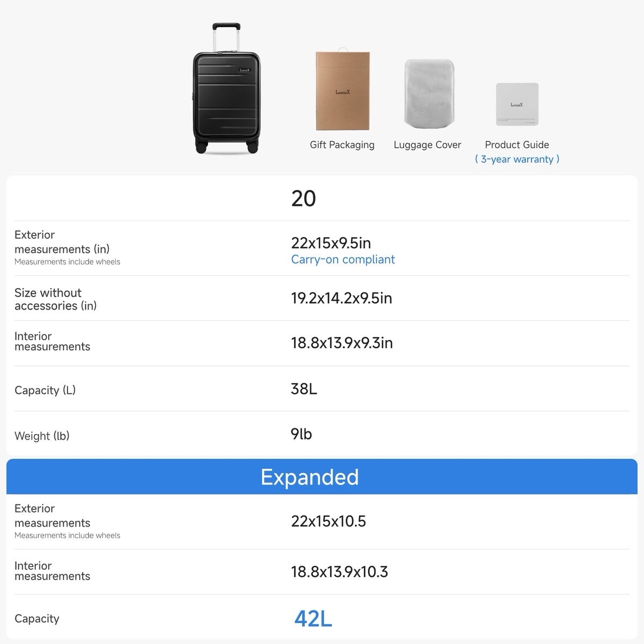Click the Carry-on compliant link
The height and width of the screenshot is (644, 644).
(x=343, y=260)
